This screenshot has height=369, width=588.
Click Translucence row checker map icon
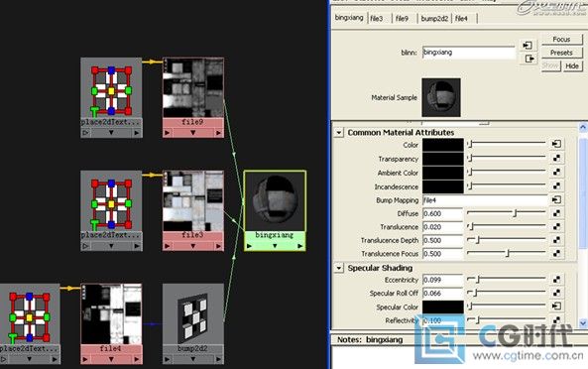(x=556, y=226)
